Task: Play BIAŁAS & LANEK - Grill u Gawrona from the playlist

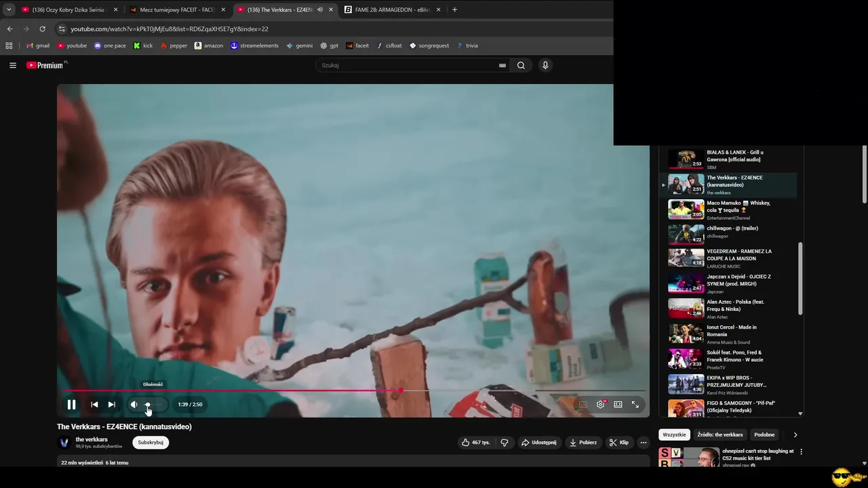Action: pyautogui.click(x=729, y=159)
